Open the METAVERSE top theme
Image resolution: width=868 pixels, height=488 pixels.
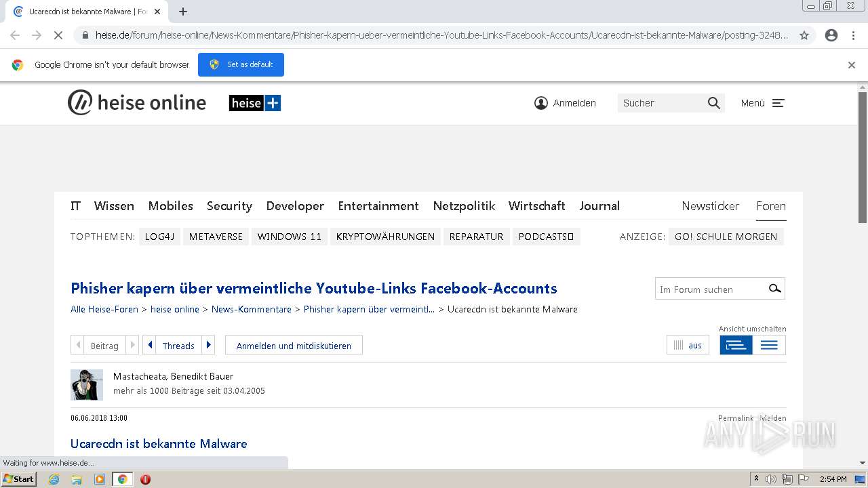coord(216,237)
